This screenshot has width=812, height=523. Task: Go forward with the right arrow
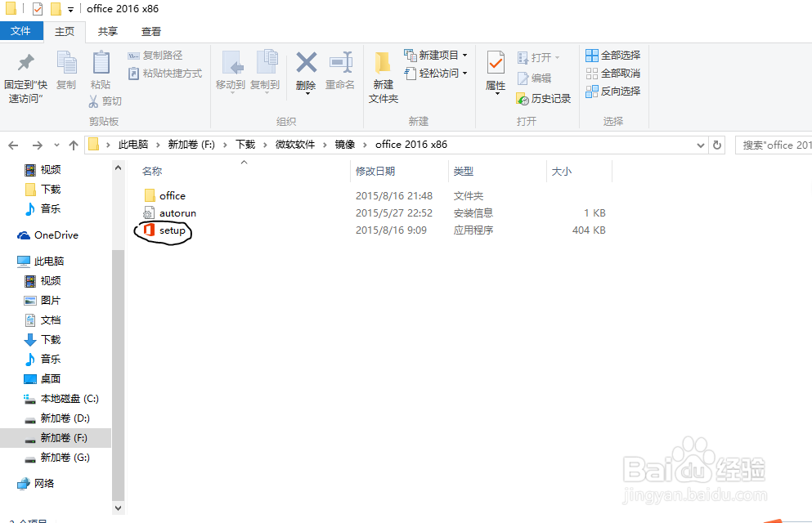(x=38, y=145)
